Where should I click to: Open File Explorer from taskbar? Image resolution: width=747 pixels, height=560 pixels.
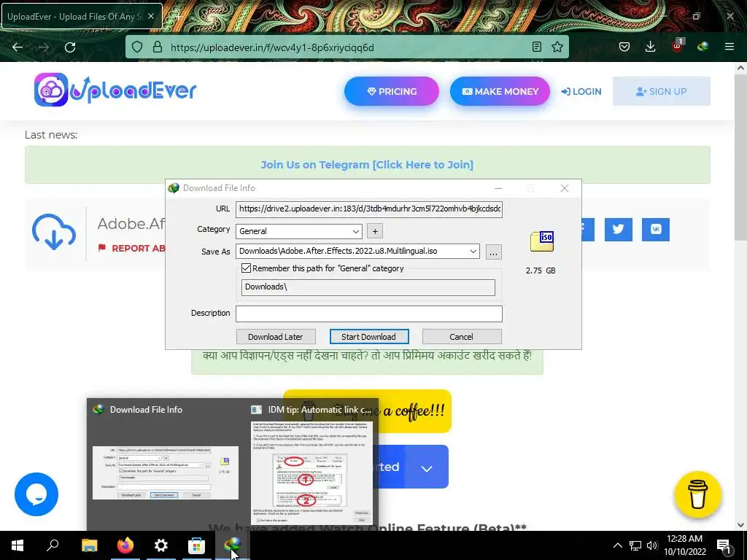tap(89, 545)
